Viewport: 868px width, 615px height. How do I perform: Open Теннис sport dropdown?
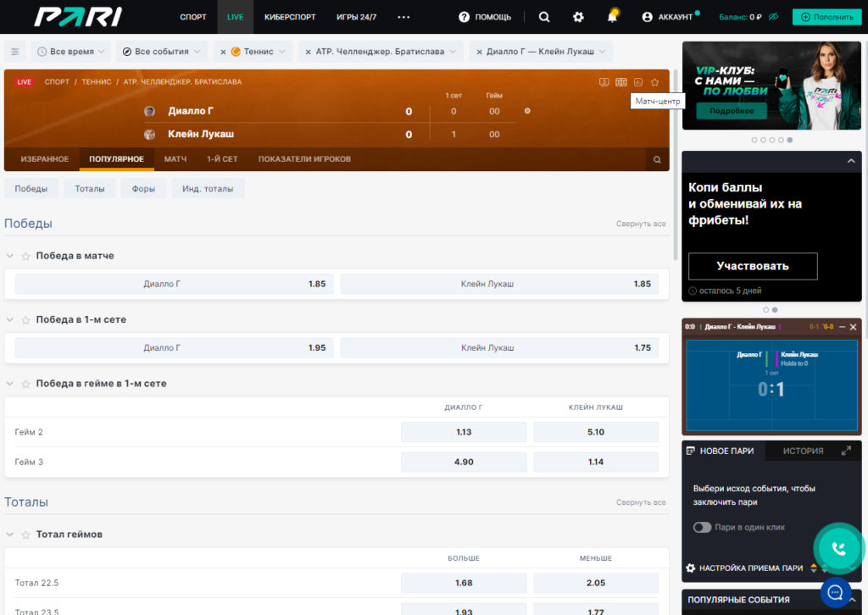click(259, 52)
